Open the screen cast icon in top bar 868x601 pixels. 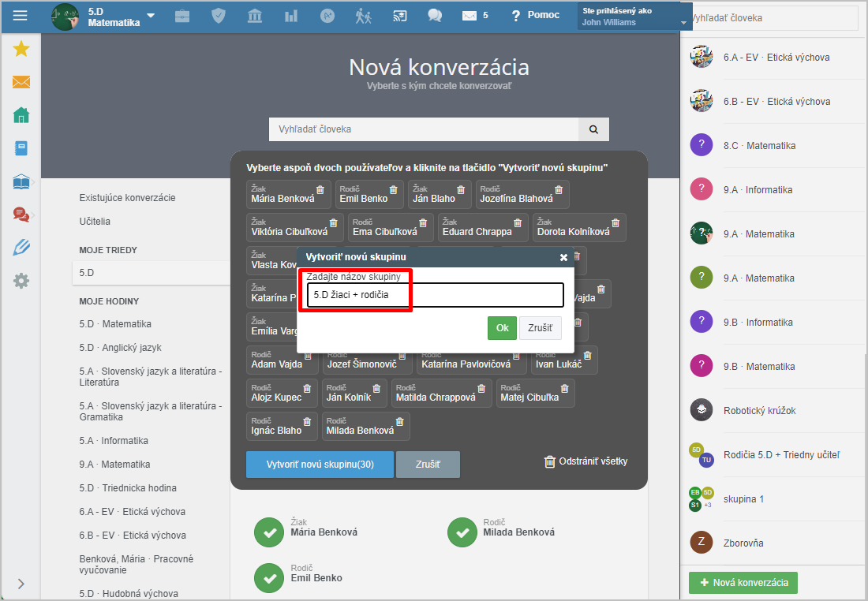(400, 16)
